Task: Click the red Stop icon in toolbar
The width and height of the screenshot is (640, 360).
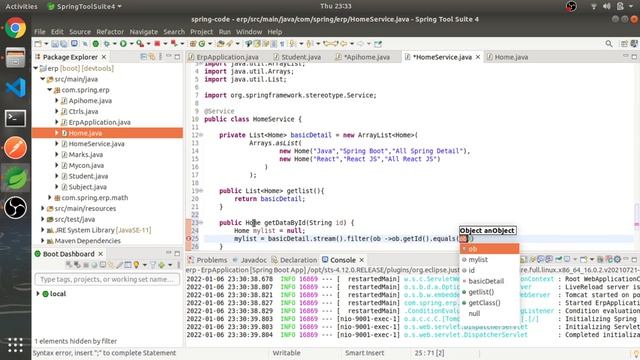Action: 157,44
